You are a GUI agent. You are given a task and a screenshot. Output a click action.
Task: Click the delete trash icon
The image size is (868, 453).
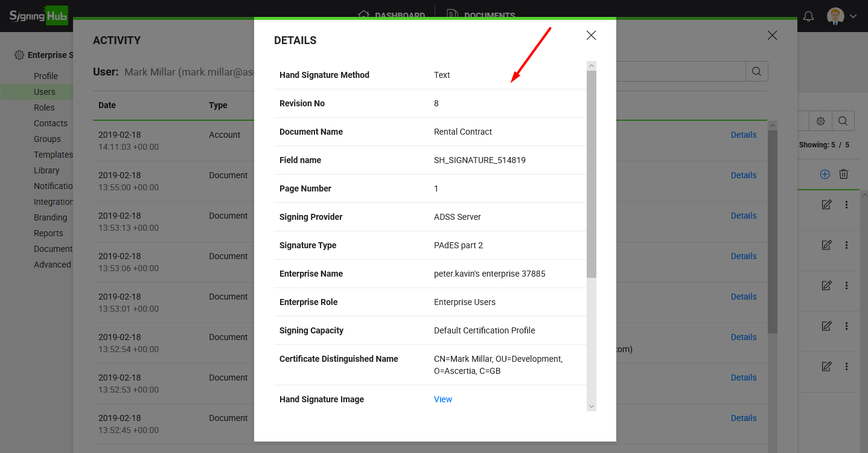(x=844, y=174)
